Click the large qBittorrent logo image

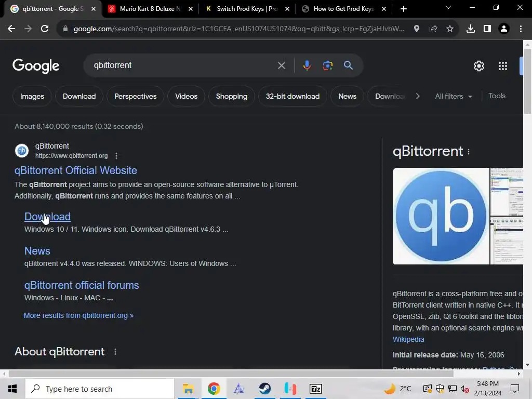point(441,216)
